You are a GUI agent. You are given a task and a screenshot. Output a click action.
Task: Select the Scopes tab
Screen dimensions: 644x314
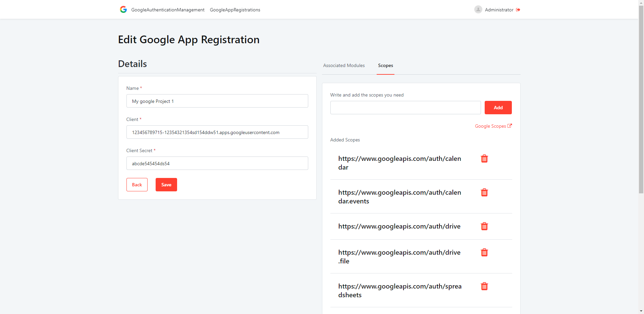(x=385, y=65)
